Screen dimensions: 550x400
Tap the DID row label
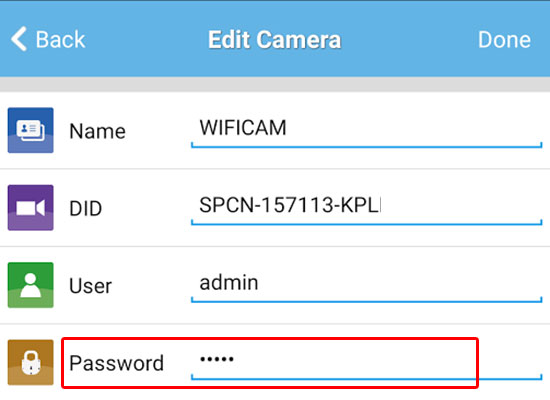86,209
